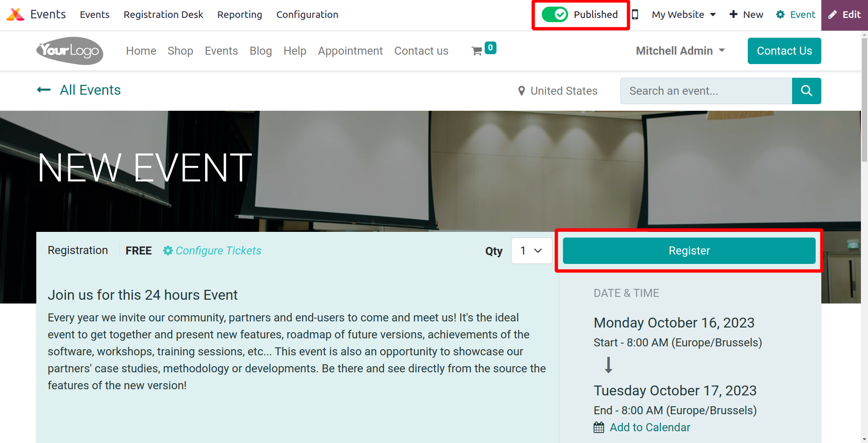Image resolution: width=868 pixels, height=443 pixels.
Task: Open the Shop page link
Action: click(x=180, y=51)
